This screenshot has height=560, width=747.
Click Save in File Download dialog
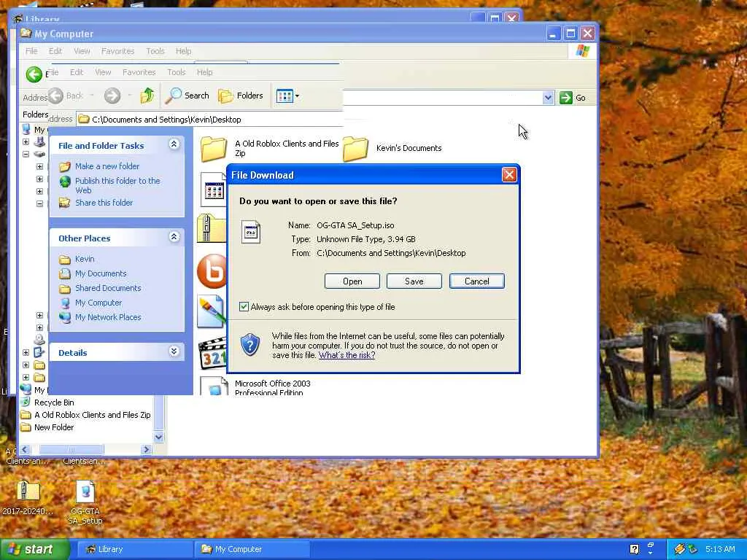[414, 281]
